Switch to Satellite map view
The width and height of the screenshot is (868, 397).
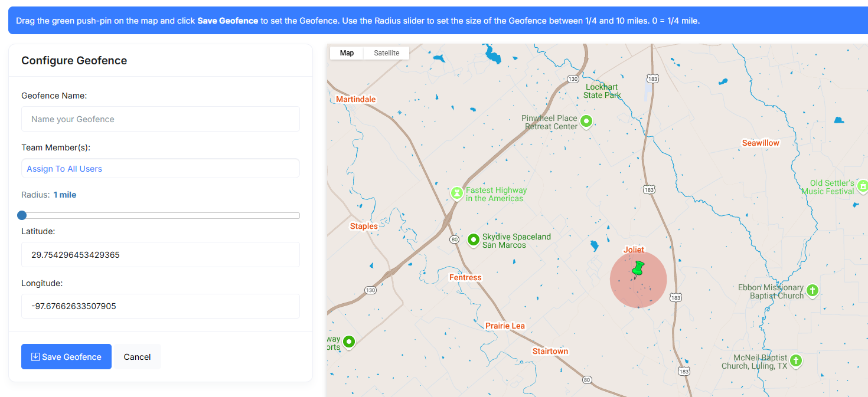point(386,53)
